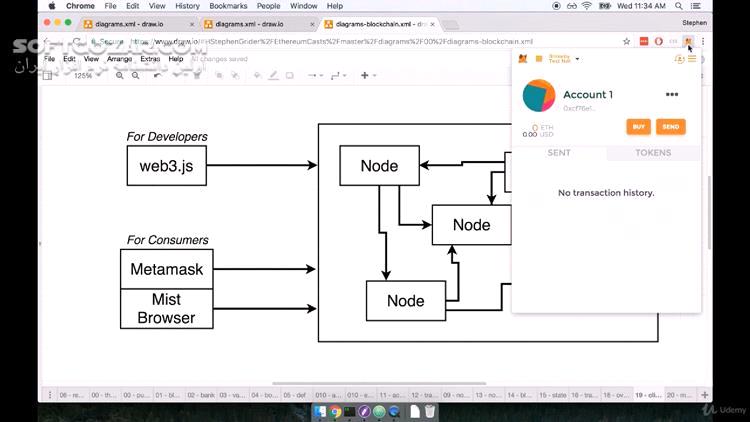Click the zoom in magnifier in draw.io toolbar

click(x=120, y=76)
